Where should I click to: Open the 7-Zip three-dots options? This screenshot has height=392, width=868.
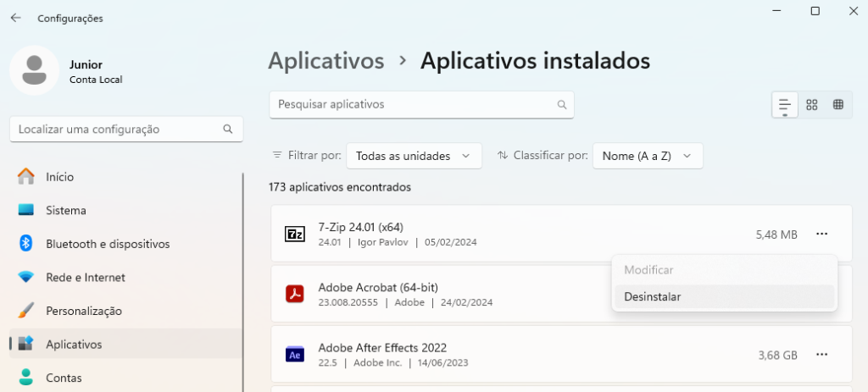click(821, 235)
